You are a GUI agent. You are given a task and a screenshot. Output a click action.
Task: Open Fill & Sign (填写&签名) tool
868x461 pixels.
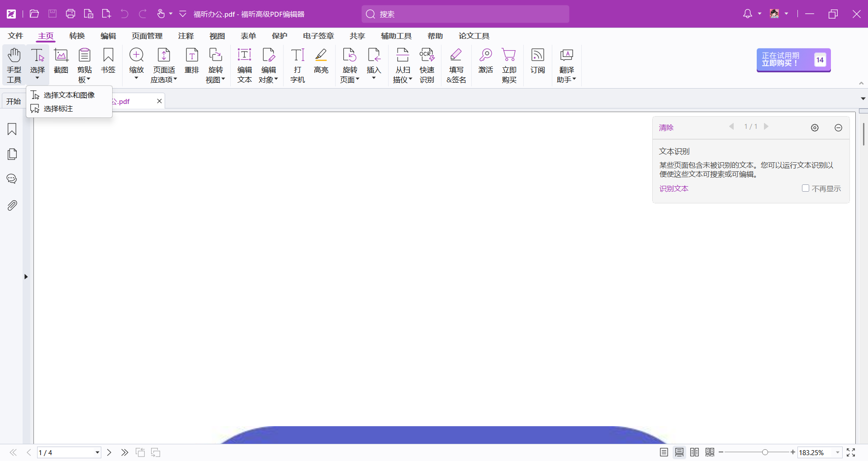point(456,65)
